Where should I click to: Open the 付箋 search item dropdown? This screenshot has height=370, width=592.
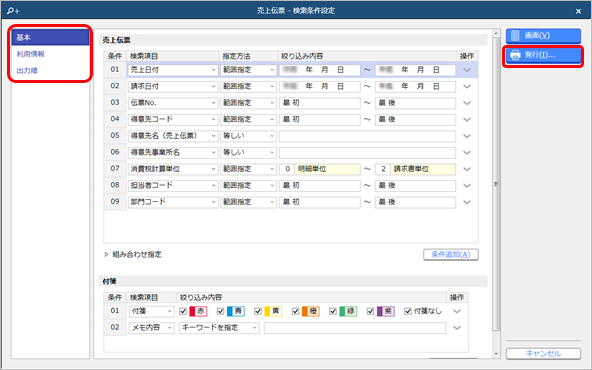tap(151, 311)
